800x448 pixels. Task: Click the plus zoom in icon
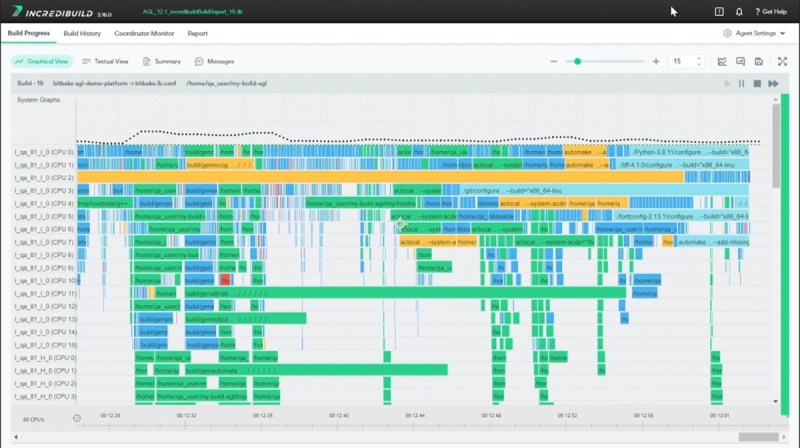[656, 61]
